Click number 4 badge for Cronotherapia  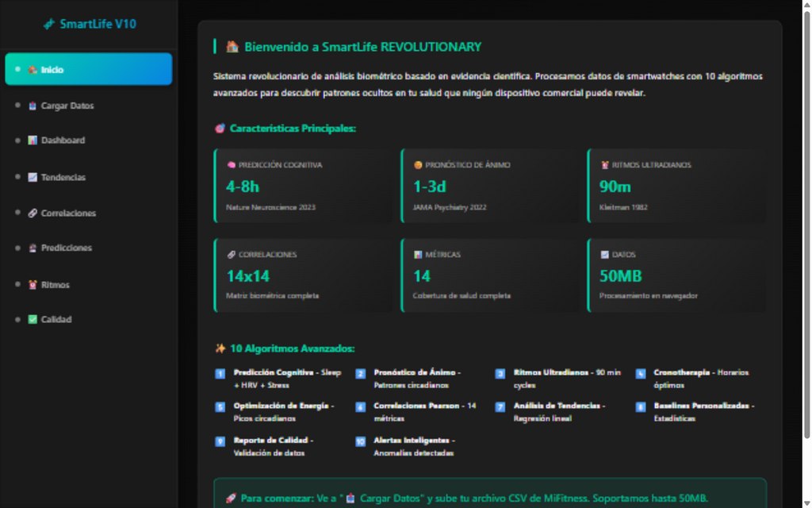click(x=641, y=374)
